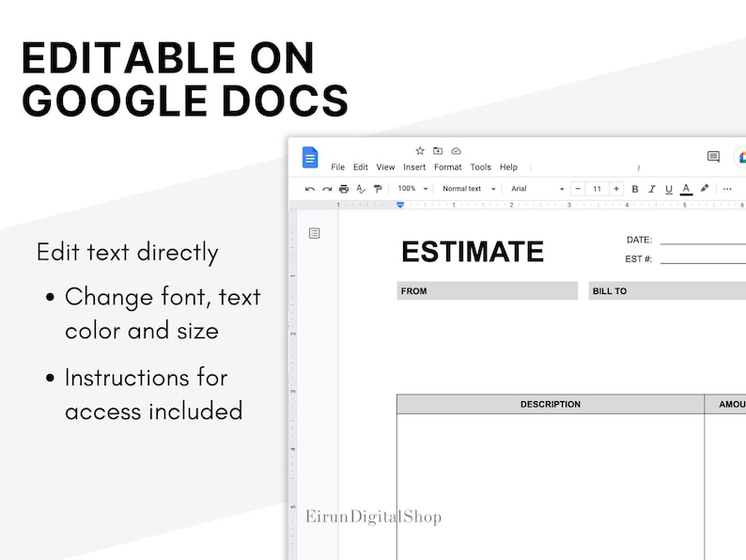Viewport: 746px width, 560px height.
Task: Click the left indent marker on ruler
Action: pos(400,205)
